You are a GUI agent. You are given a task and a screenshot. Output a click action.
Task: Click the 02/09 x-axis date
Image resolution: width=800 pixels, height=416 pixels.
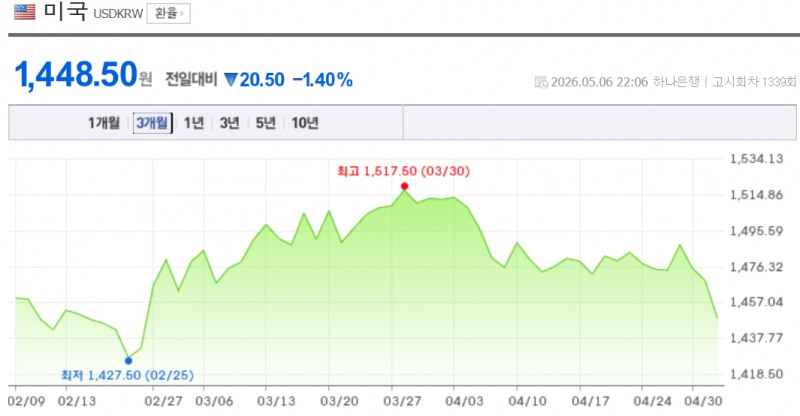click(x=27, y=402)
